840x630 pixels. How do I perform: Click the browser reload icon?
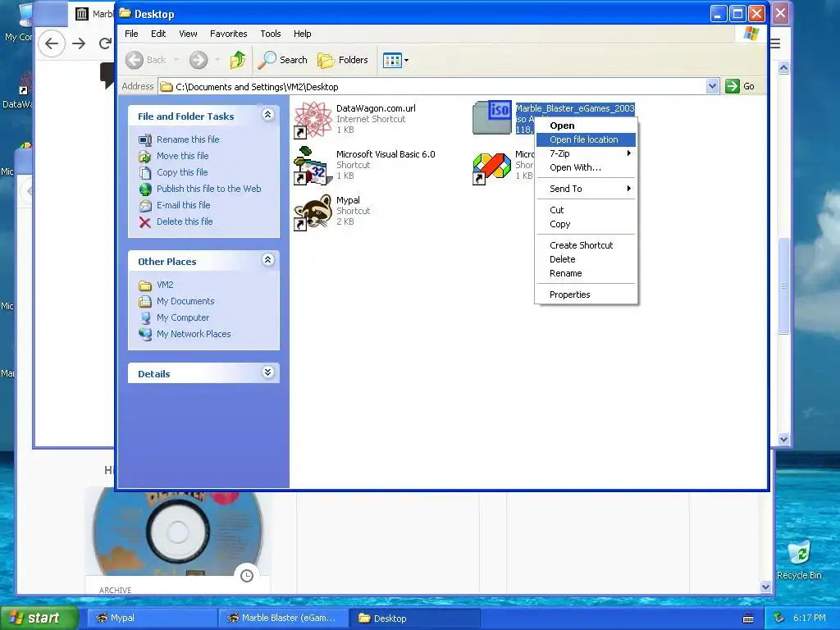click(x=106, y=43)
